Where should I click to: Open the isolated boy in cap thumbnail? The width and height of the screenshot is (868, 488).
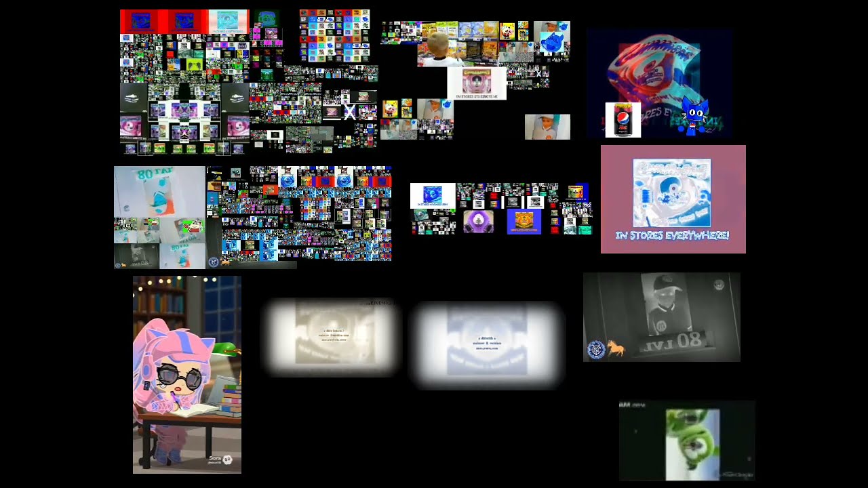coord(547,127)
